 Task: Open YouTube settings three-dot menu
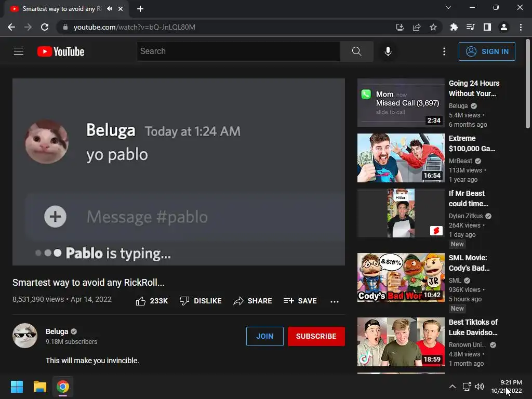444,51
